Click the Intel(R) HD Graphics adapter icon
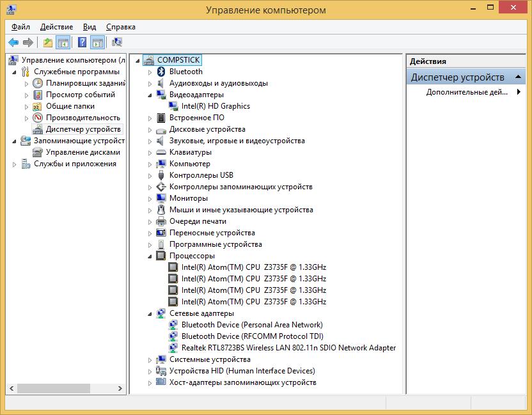532x415 pixels. [173, 106]
